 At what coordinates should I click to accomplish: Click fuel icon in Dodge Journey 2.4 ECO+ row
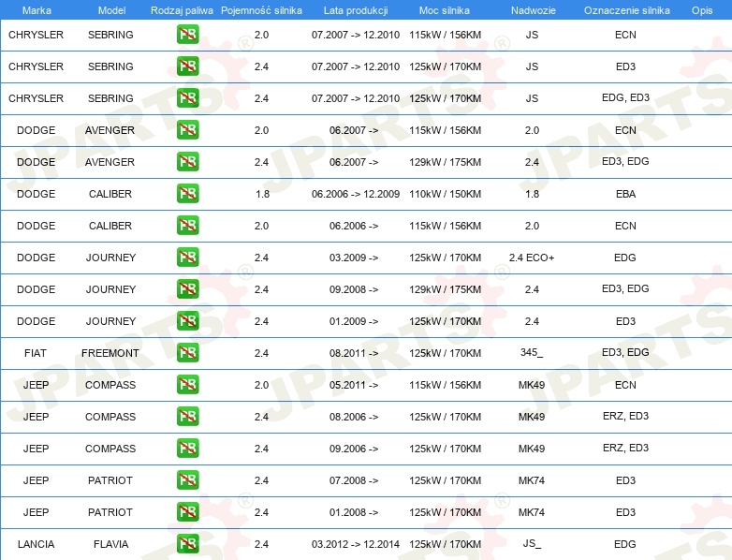187,258
